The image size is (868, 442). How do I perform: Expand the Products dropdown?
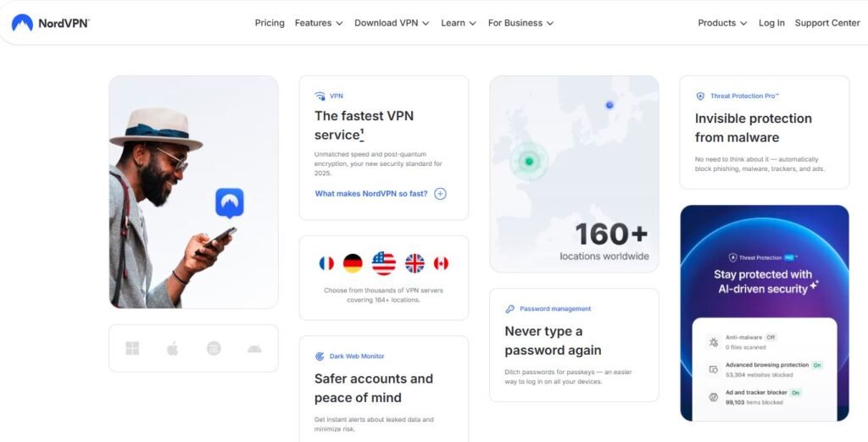click(722, 23)
